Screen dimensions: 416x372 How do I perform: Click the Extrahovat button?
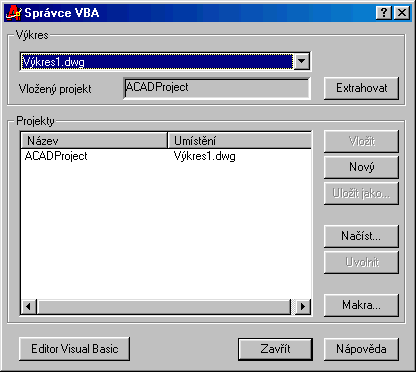(x=361, y=88)
